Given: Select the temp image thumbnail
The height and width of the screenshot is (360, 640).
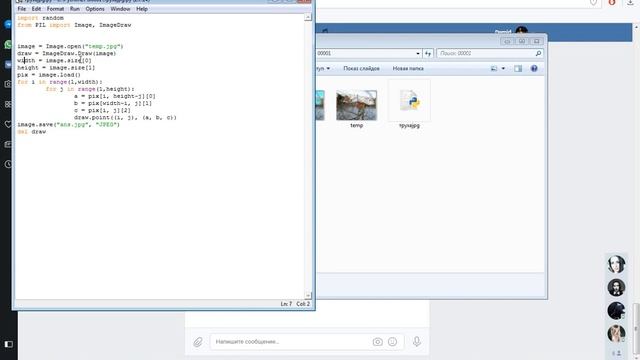Looking at the screenshot, I should [x=356, y=106].
